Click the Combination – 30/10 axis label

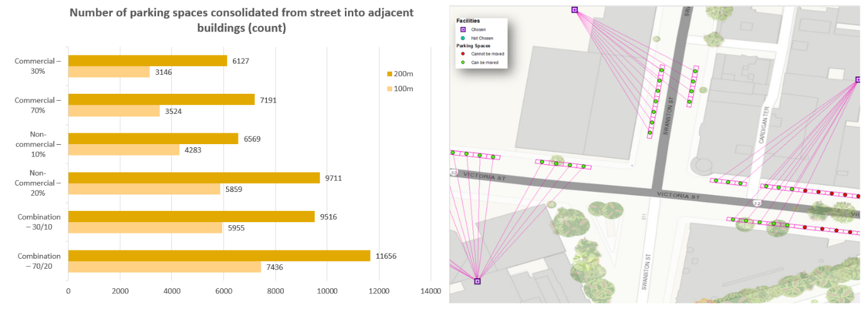pos(39,222)
